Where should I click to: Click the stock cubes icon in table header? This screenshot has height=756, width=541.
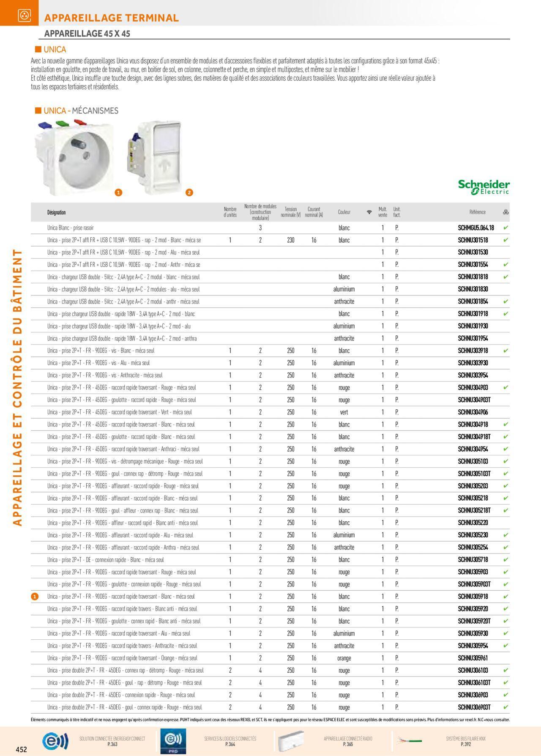click(506, 212)
